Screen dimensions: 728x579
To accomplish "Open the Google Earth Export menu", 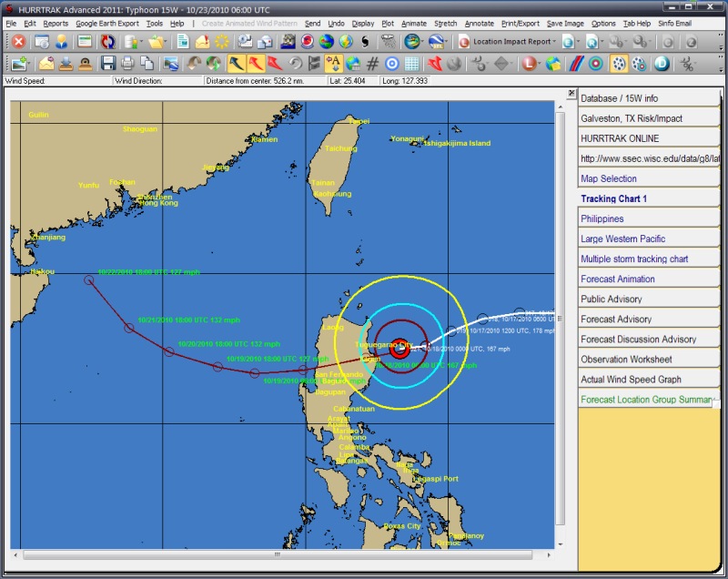I will [107, 24].
